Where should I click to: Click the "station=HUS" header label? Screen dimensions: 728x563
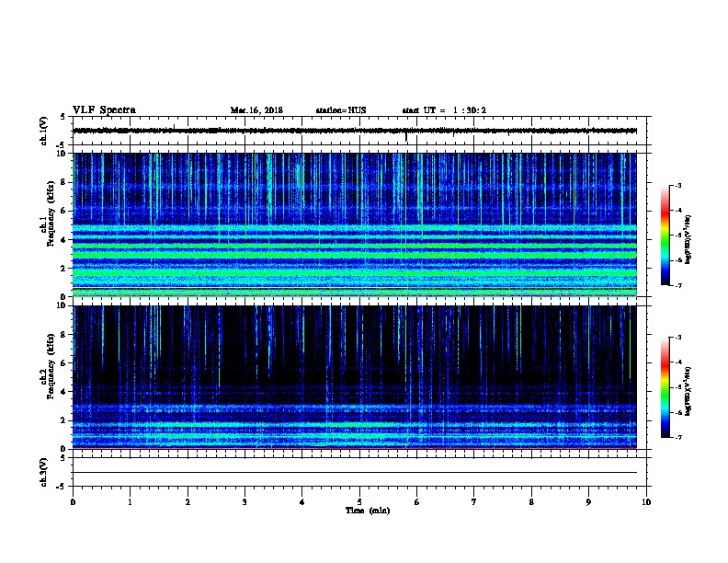(x=341, y=110)
